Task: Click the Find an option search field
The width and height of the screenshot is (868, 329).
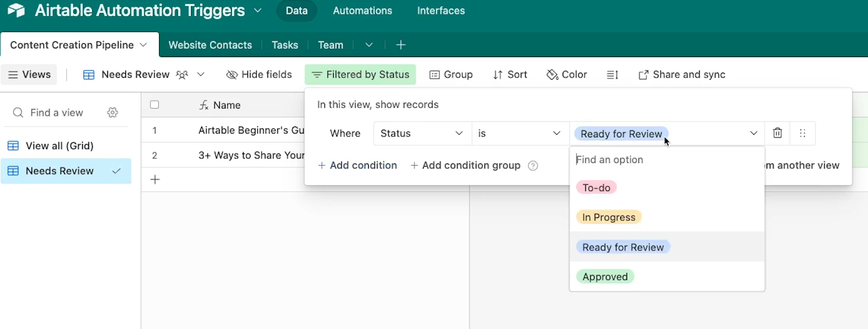Action: click(667, 160)
